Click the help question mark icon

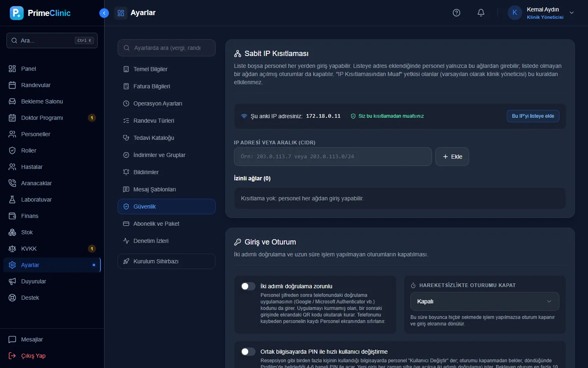coord(457,13)
